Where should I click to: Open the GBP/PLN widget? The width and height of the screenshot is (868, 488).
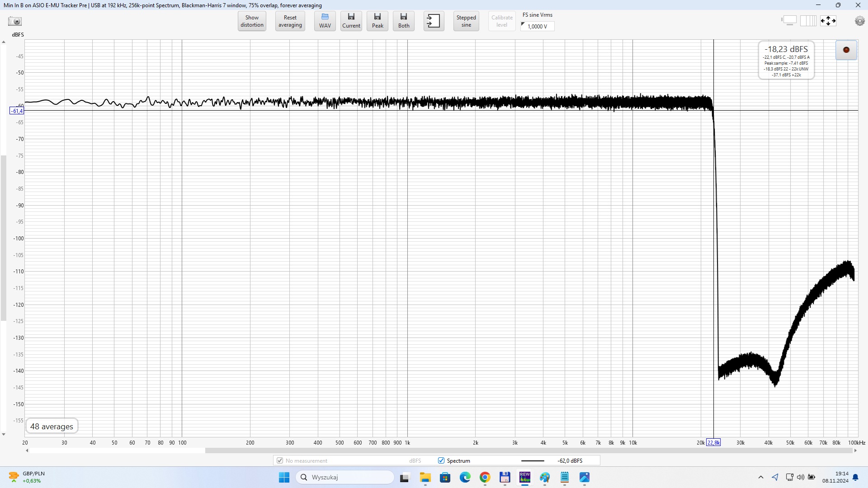click(x=27, y=477)
